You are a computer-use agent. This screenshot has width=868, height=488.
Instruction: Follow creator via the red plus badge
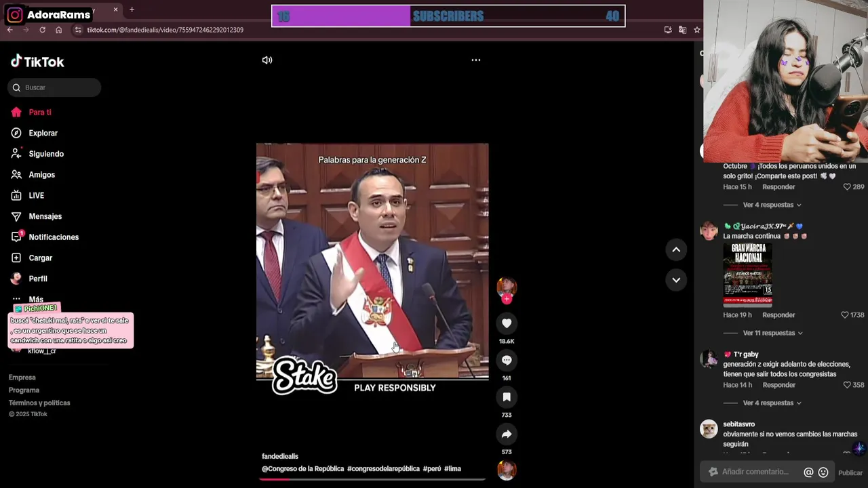tap(507, 299)
